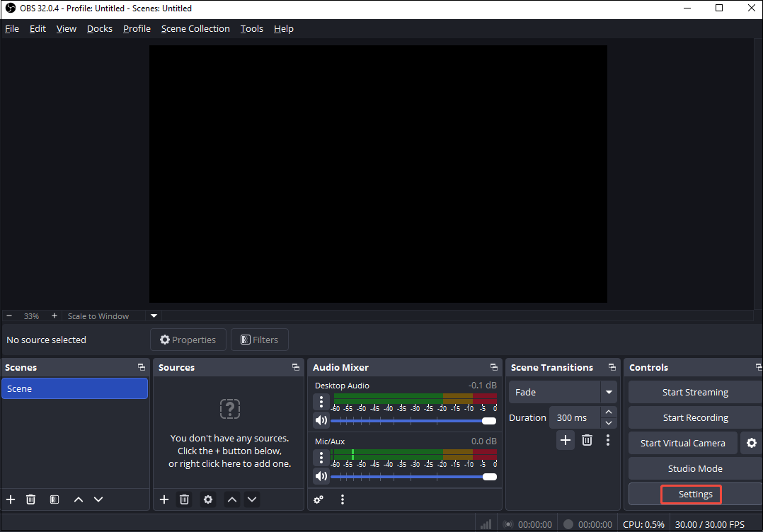This screenshot has height=532, width=763.
Task: Add a new scene
Action: (x=10, y=499)
